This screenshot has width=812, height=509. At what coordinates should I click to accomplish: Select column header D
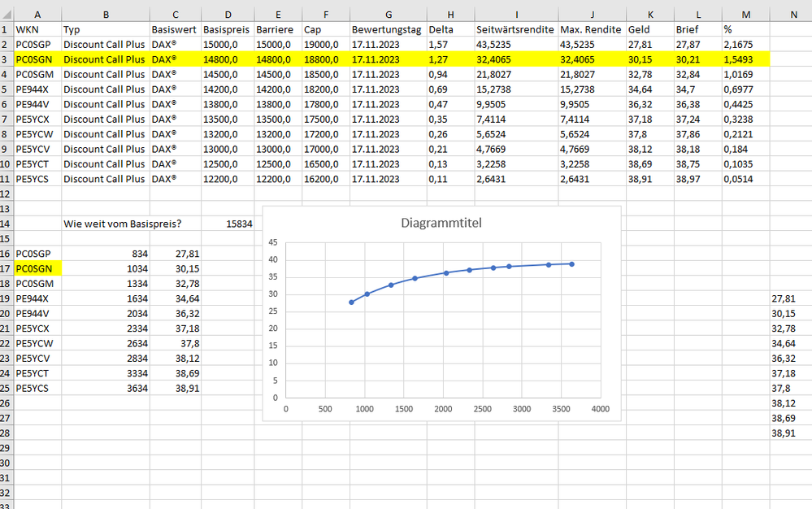tap(227, 14)
